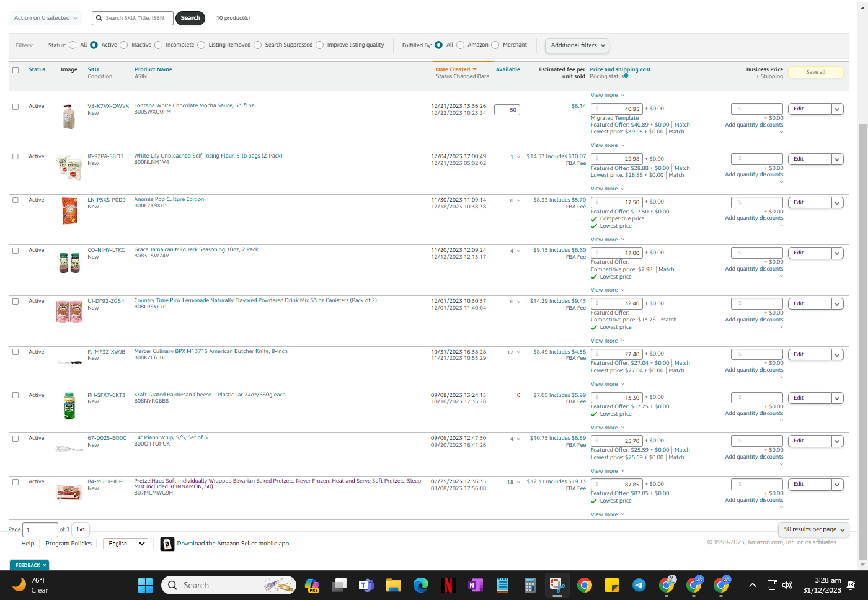
Task: Expand available quantity chevron for PretzelHaus
Action: (x=518, y=482)
